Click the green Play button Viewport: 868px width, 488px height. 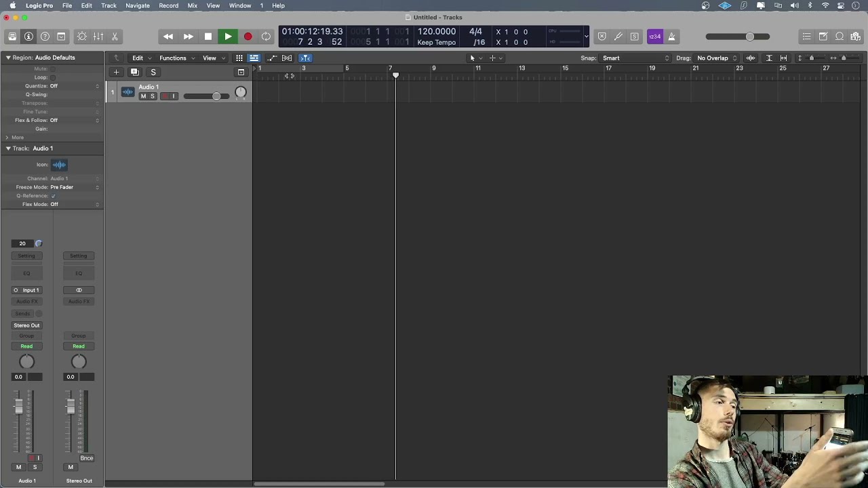[x=228, y=37]
